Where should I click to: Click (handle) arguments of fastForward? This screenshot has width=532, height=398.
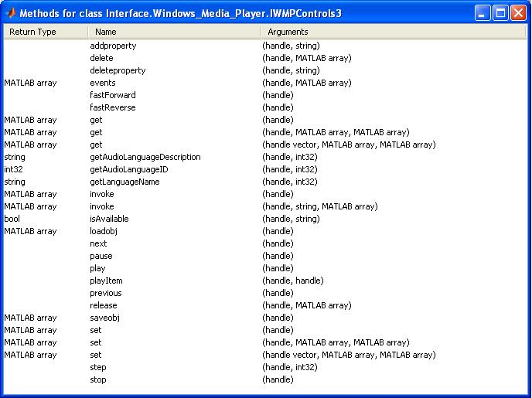coord(278,95)
